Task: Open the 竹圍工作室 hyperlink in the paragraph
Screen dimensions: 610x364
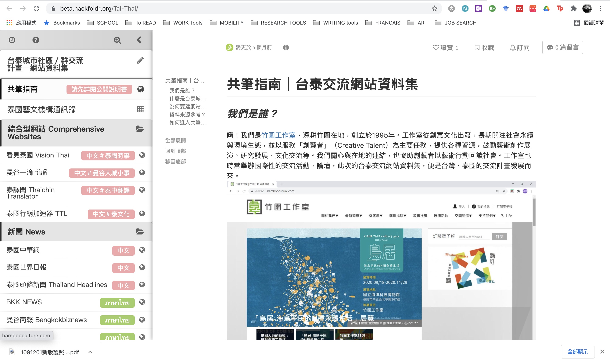Action: pos(278,135)
